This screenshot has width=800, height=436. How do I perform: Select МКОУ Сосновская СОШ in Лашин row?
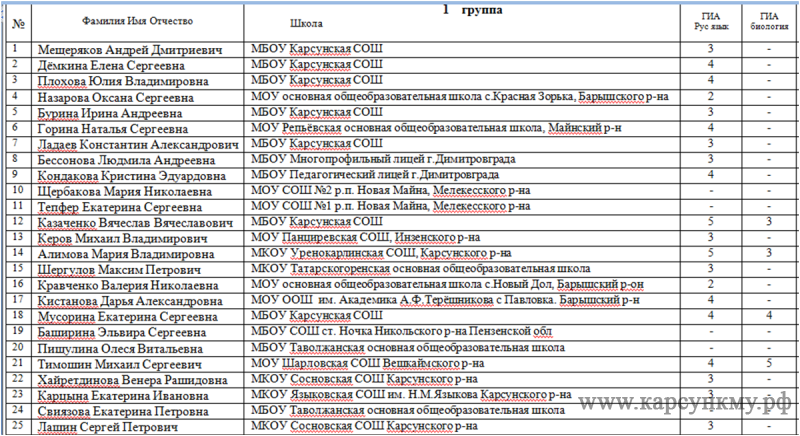(x=364, y=426)
